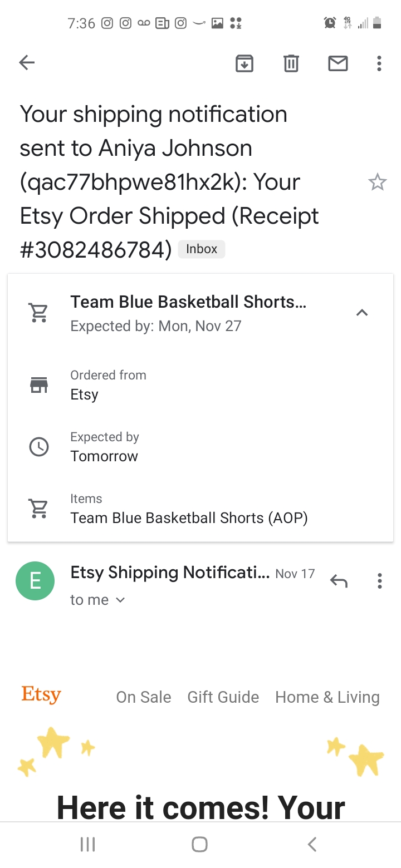Tap the Inbox label chip
This screenshot has height=868, width=401.
tap(201, 249)
